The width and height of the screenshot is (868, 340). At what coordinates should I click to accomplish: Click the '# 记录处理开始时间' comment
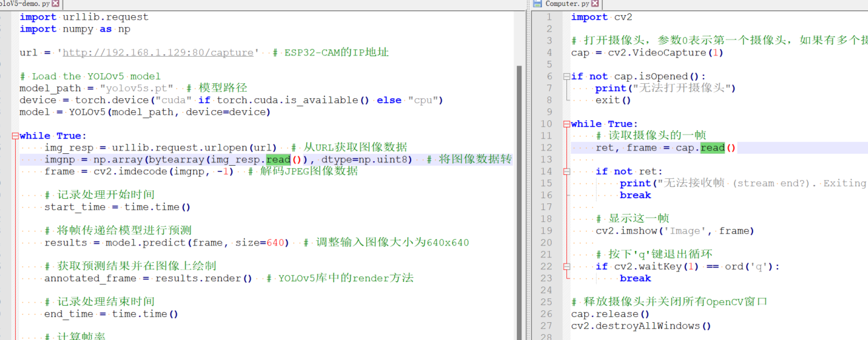100,195
